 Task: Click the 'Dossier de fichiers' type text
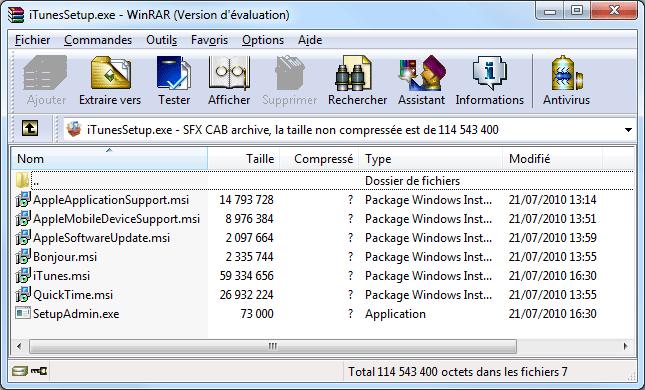click(412, 181)
